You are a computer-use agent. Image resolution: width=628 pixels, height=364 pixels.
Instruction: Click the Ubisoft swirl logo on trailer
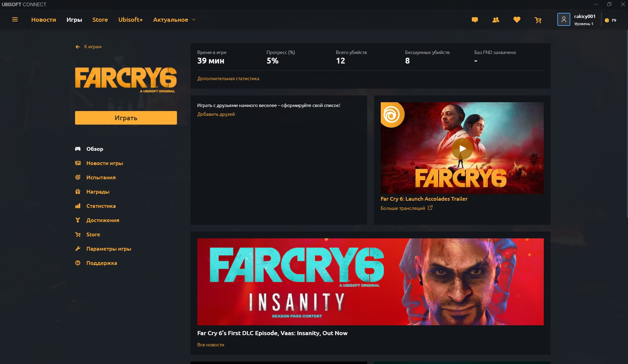[x=392, y=115]
